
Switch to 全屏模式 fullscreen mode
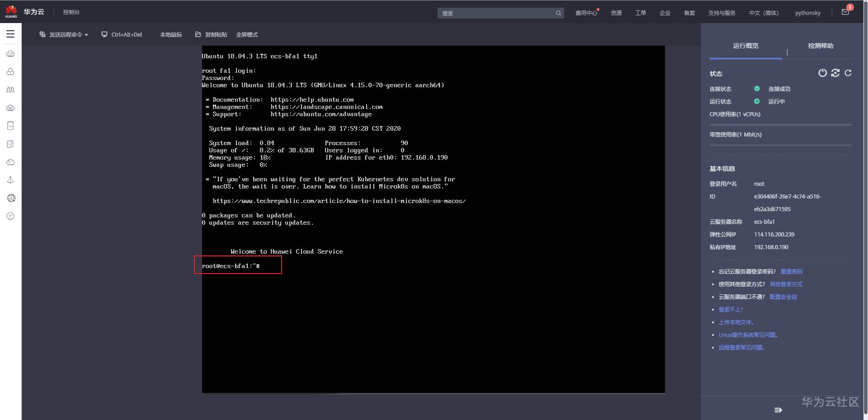tap(247, 34)
